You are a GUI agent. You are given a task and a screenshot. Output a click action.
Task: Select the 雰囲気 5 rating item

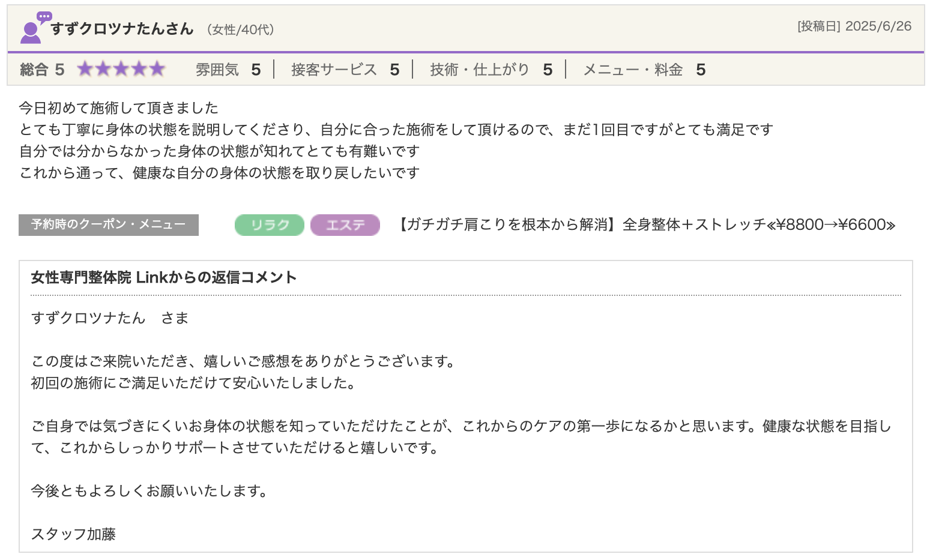[x=228, y=70]
